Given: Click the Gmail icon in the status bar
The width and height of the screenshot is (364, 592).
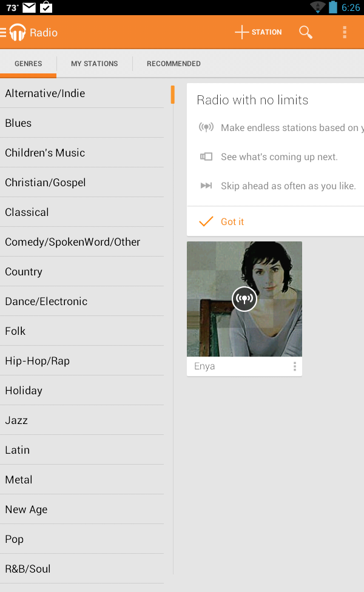Looking at the screenshot, I should click(27, 7).
